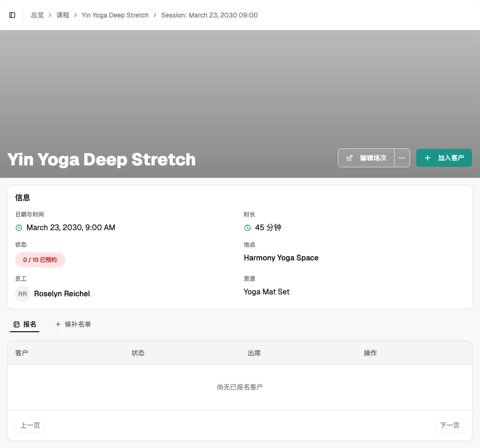This screenshot has height=448, width=480.
Task: Click the 编辑场次 edit button
Action: coord(366,158)
